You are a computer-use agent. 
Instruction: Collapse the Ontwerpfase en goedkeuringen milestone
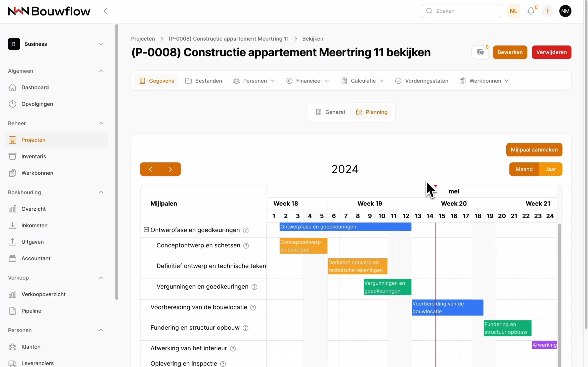[x=146, y=230]
